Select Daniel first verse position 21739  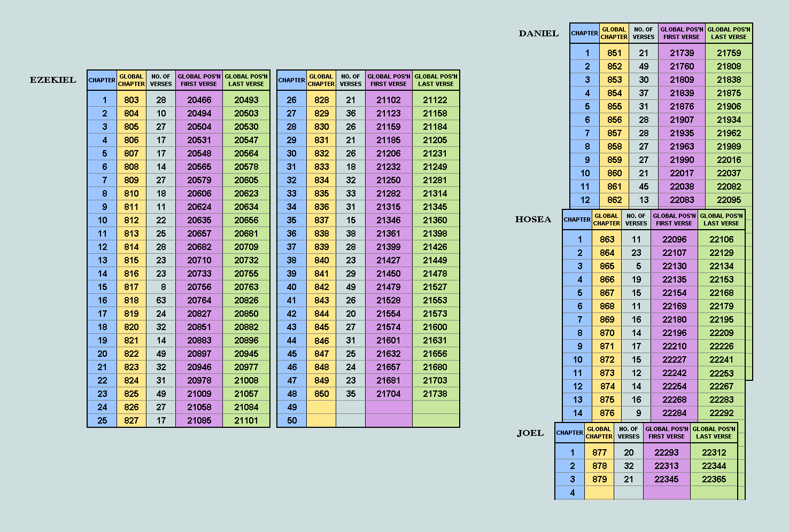(682, 53)
